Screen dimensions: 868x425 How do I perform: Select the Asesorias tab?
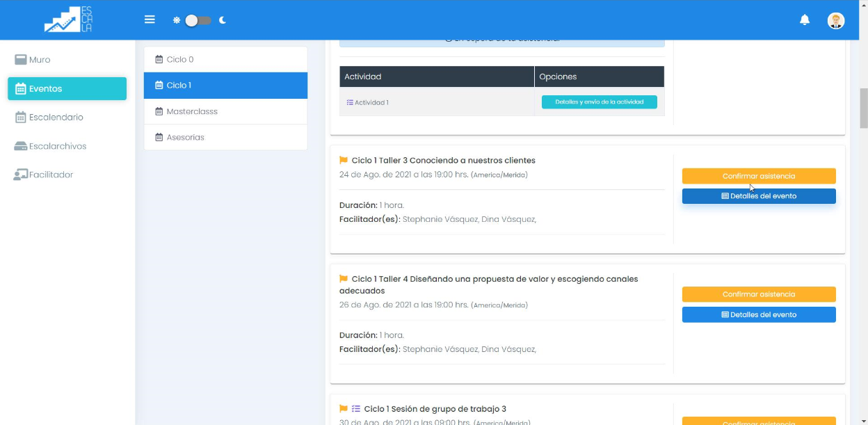pos(185,138)
